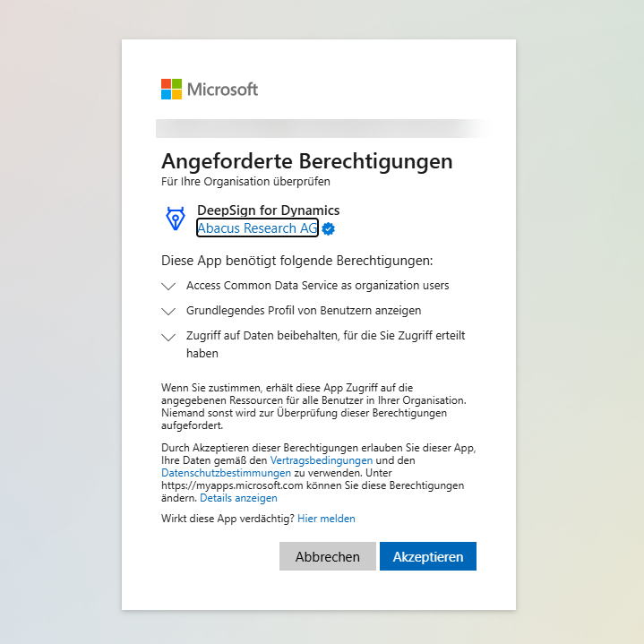Click the blurred account name bar
This screenshot has width=644, height=644.
pyautogui.click(x=322, y=129)
